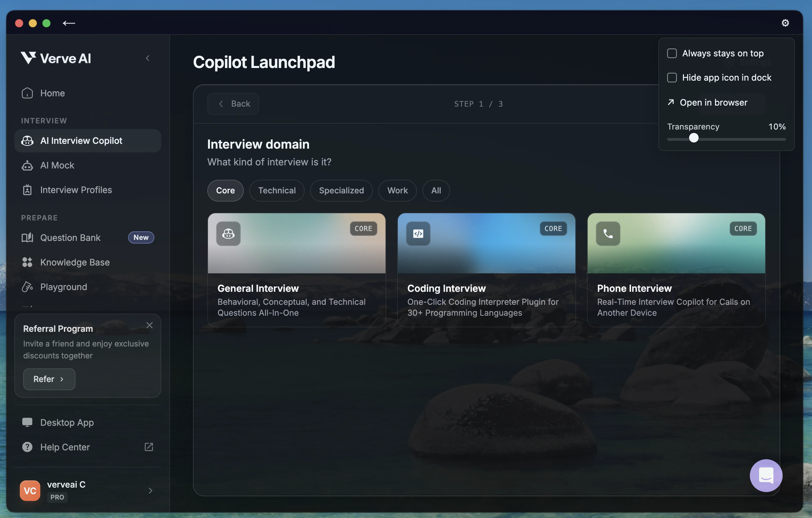Select the Work filter tab
Viewport: 812px width, 518px height.
click(x=397, y=190)
